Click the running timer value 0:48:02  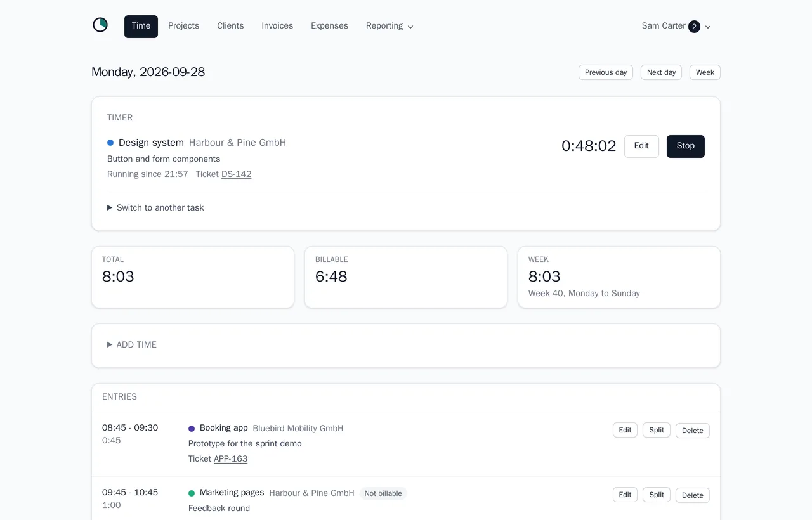point(589,146)
